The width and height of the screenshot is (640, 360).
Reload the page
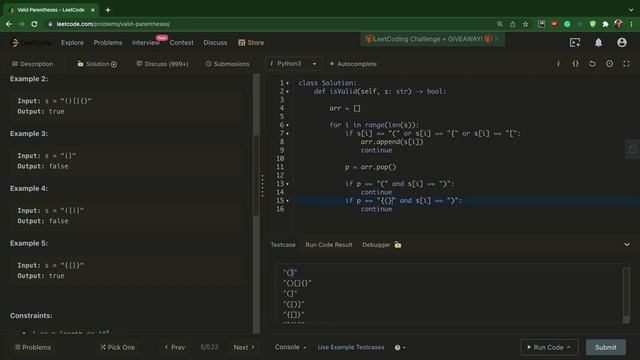click(34, 24)
